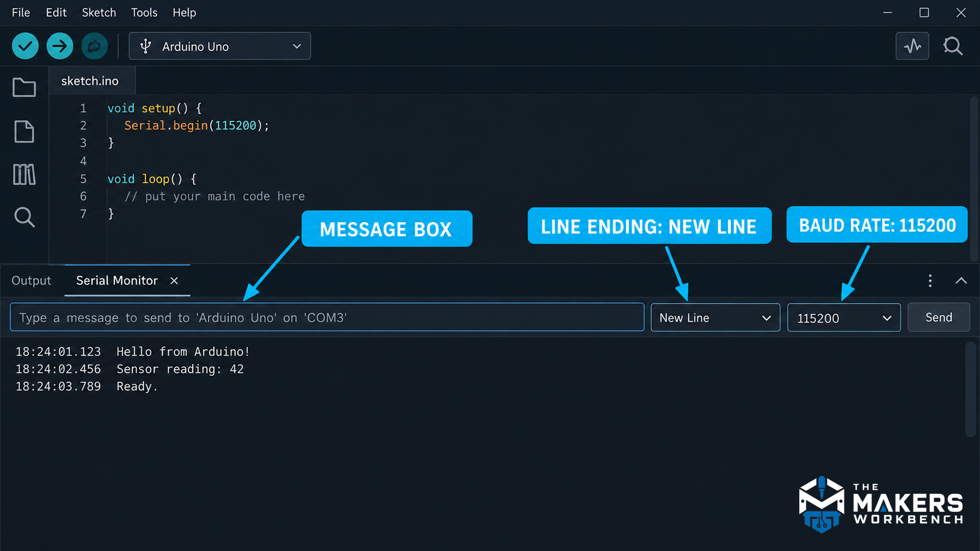Viewport: 980px width, 551px height.
Task: Open Serial Monitor magnifier icon in toolbar
Action: (953, 46)
